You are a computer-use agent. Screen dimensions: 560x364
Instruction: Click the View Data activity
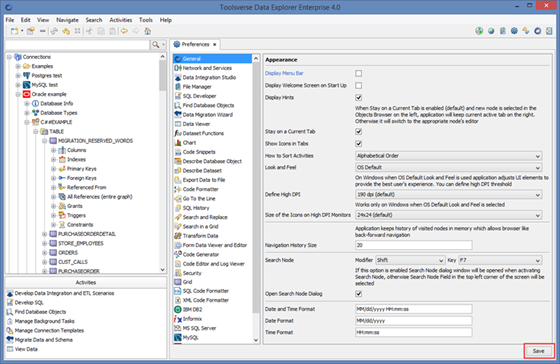26,349
